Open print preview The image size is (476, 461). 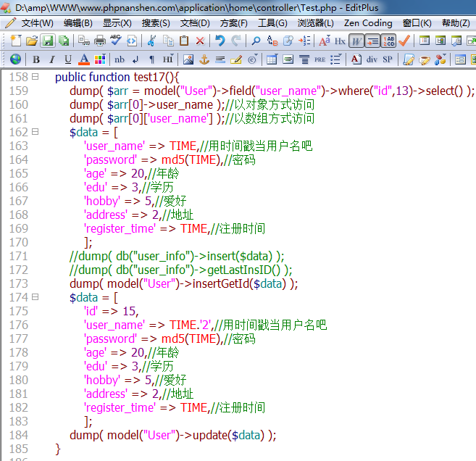coord(84,41)
